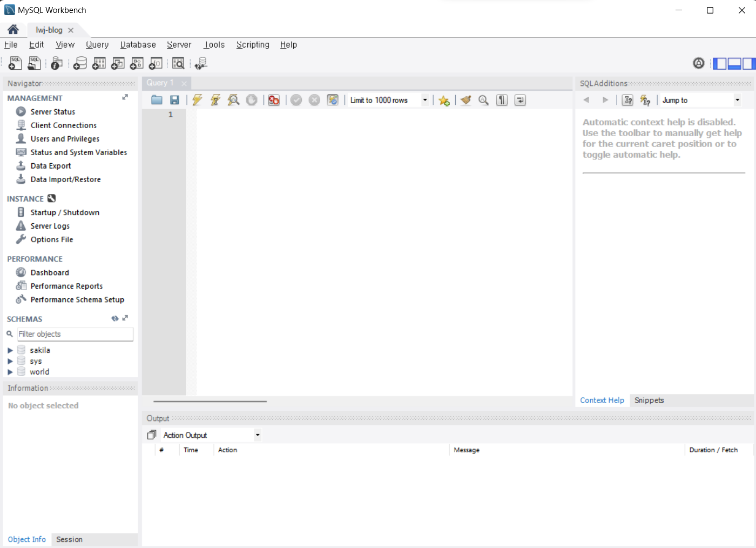Toggle word wrapping in editor
The width and height of the screenshot is (756, 548).
520,100
